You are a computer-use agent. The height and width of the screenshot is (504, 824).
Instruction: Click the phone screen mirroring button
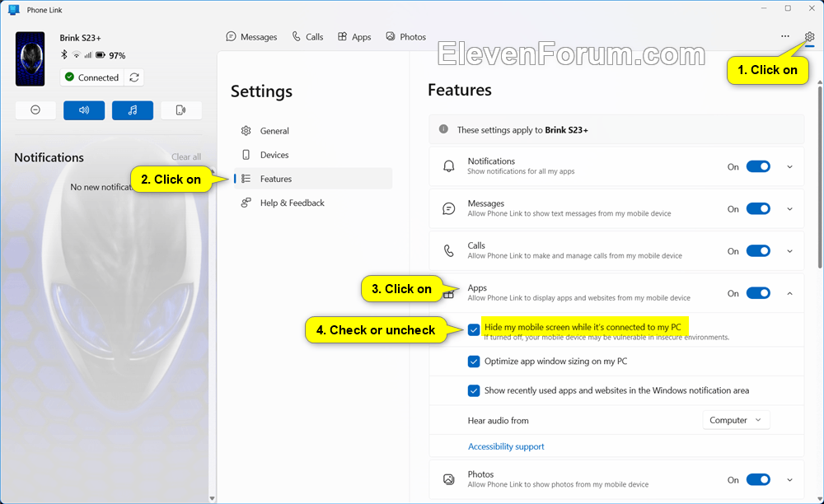pyautogui.click(x=180, y=110)
